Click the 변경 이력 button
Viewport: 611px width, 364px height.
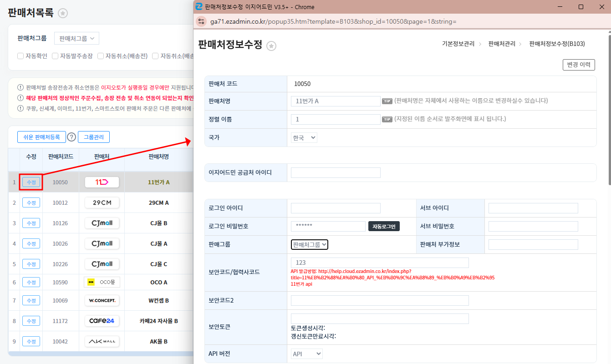coord(579,65)
